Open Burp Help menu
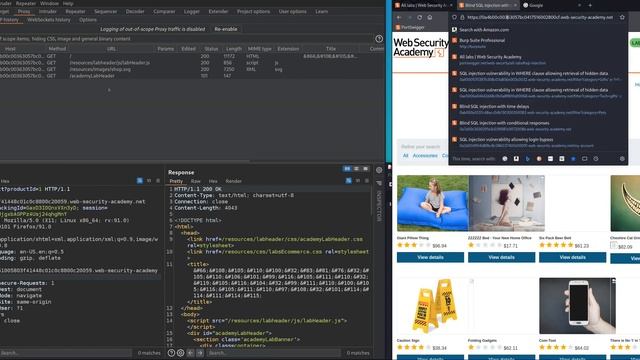The height and width of the screenshot is (360, 640). click(x=68, y=3)
